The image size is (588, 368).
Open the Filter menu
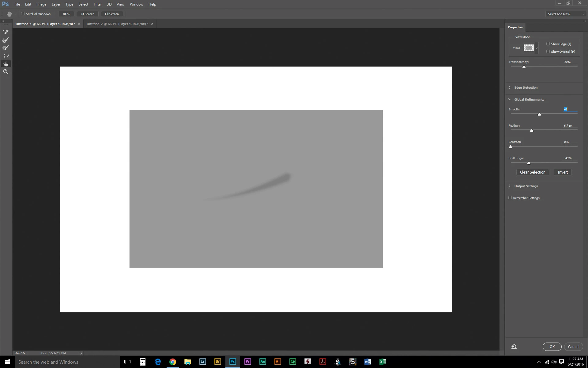point(97,4)
